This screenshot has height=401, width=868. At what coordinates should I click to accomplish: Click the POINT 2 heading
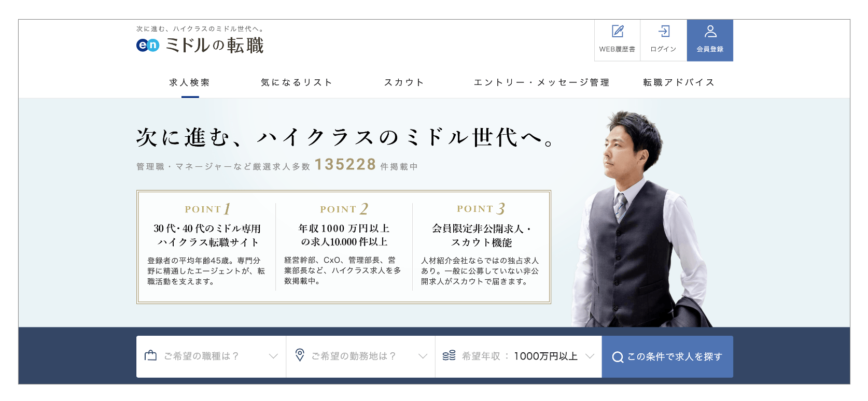[344, 209]
